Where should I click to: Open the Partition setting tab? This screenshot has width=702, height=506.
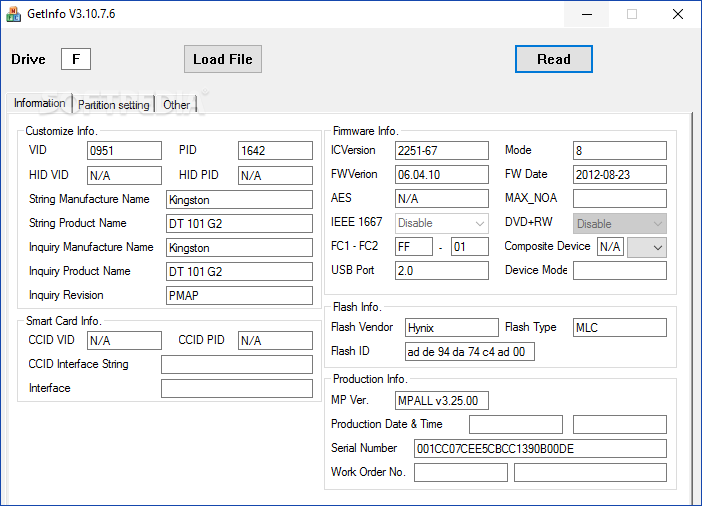coord(114,105)
